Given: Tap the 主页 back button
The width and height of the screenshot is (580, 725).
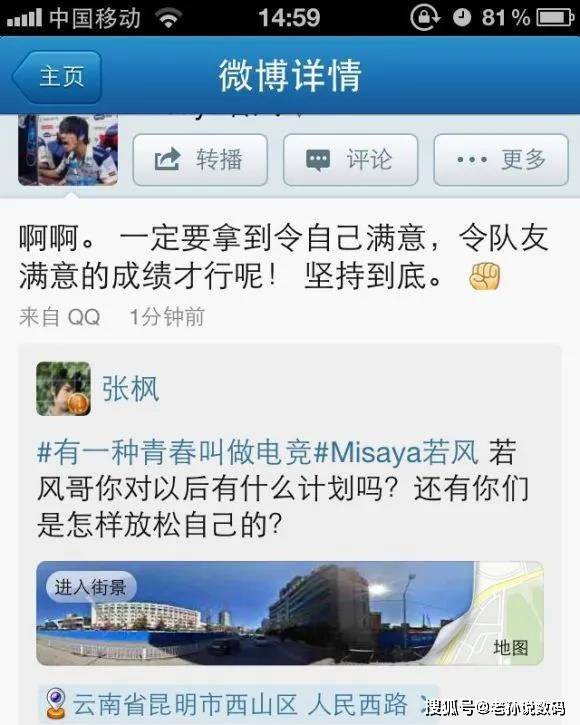Looking at the screenshot, I should click(x=57, y=76).
